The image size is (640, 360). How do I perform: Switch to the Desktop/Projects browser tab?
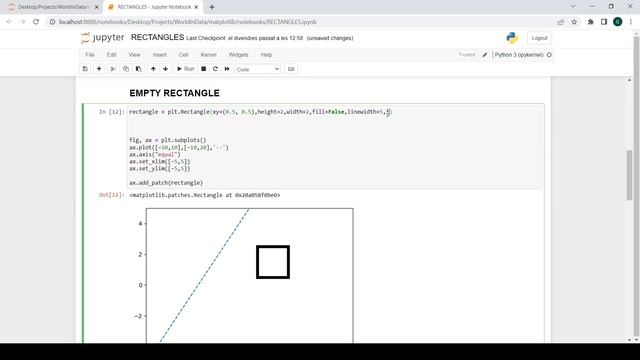coord(52,7)
